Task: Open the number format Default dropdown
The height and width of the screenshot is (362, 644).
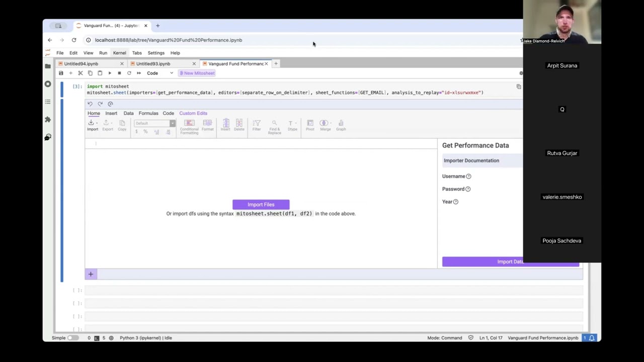Action: click(155, 123)
